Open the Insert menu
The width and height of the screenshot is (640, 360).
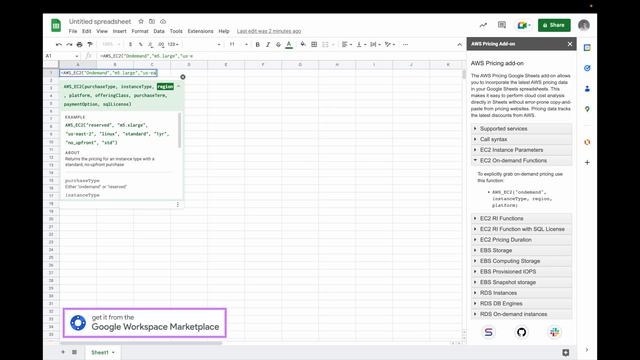point(120,31)
